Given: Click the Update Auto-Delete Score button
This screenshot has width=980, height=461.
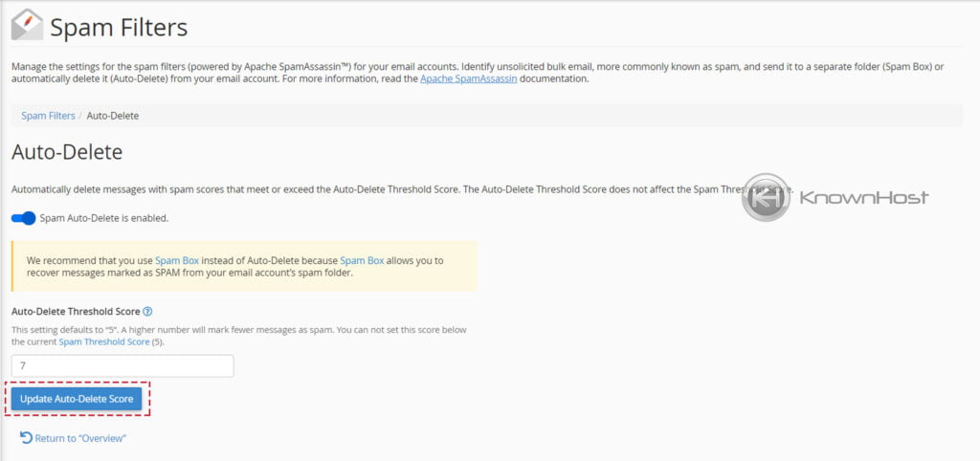Looking at the screenshot, I should [77, 399].
